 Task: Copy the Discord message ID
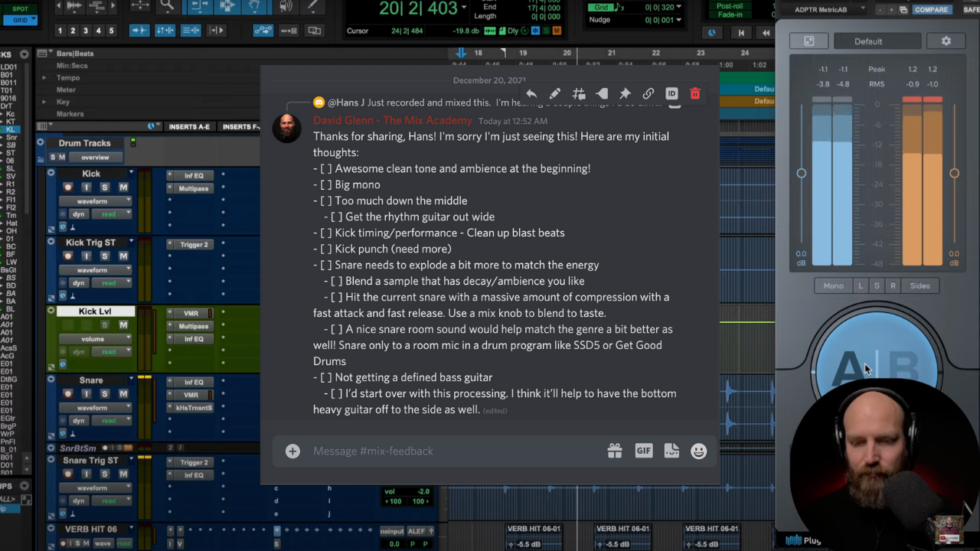[671, 93]
